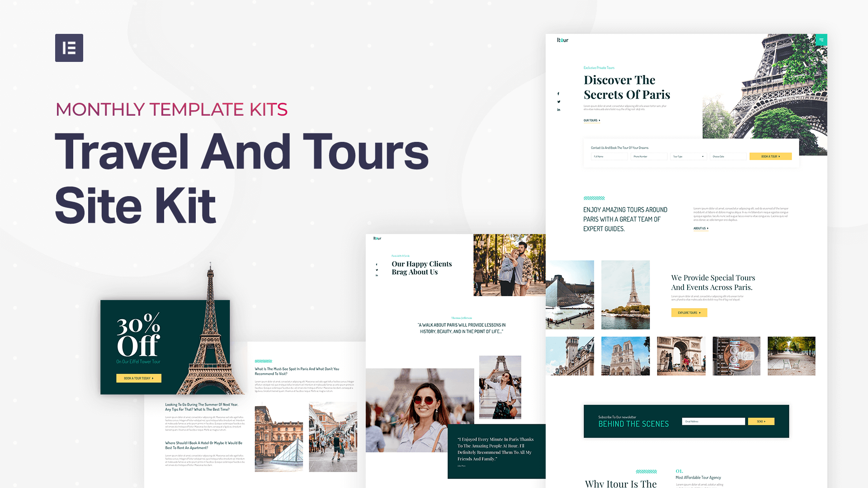Click the Choose Date field

pos(728,156)
